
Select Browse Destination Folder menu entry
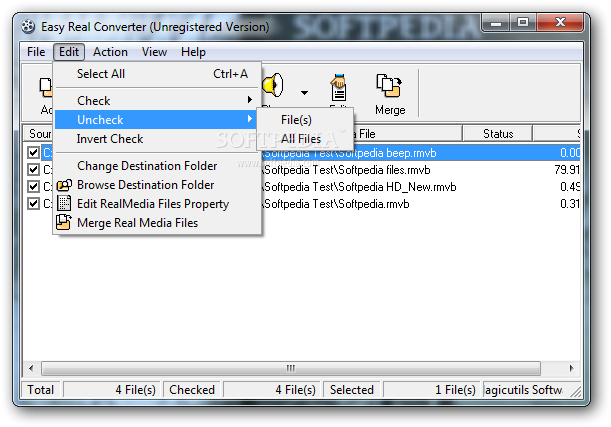(157, 185)
